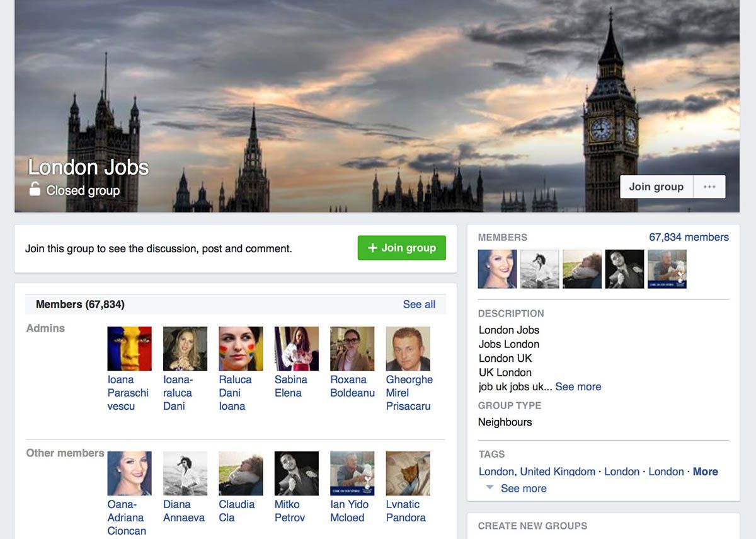Screen dimensions: 756x539
Task: Open Oana-Adriana Cioncan's profile photo
Action: (130, 473)
